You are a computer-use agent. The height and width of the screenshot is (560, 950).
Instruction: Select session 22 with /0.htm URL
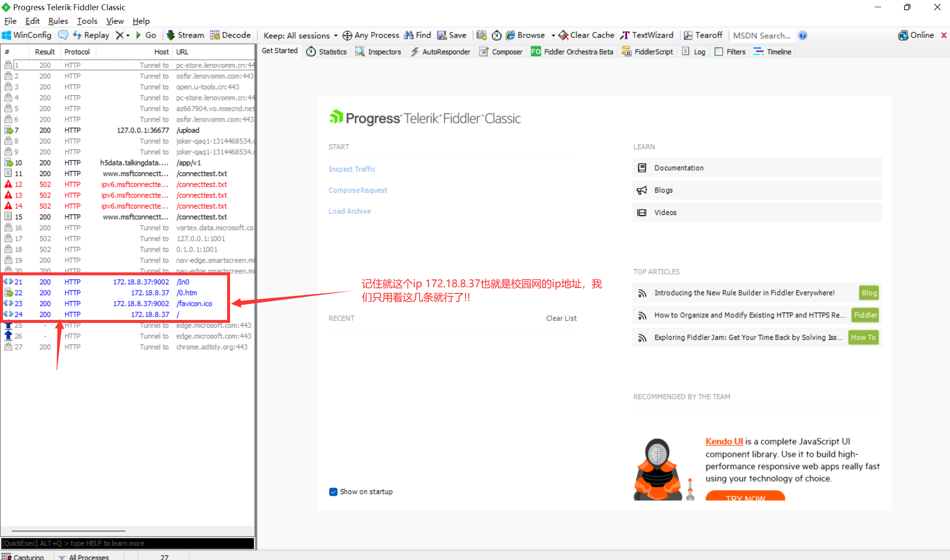(128, 293)
